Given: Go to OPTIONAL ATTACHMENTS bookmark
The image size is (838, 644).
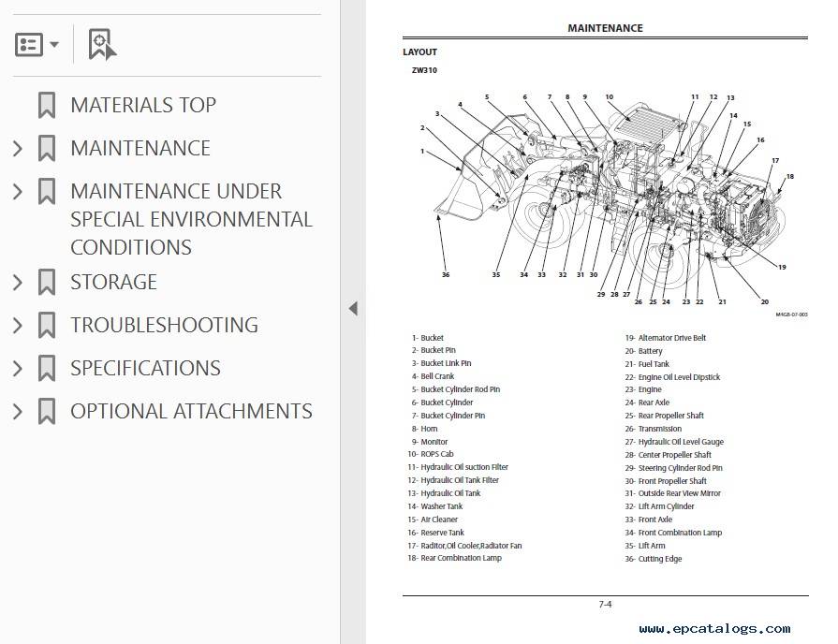Looking at the screenshot, I should (x=191, y=412).
